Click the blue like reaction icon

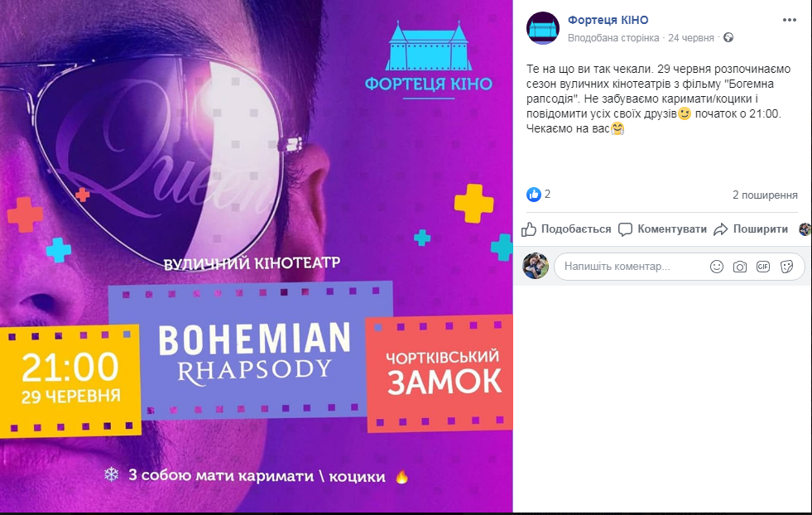[534, 195]
